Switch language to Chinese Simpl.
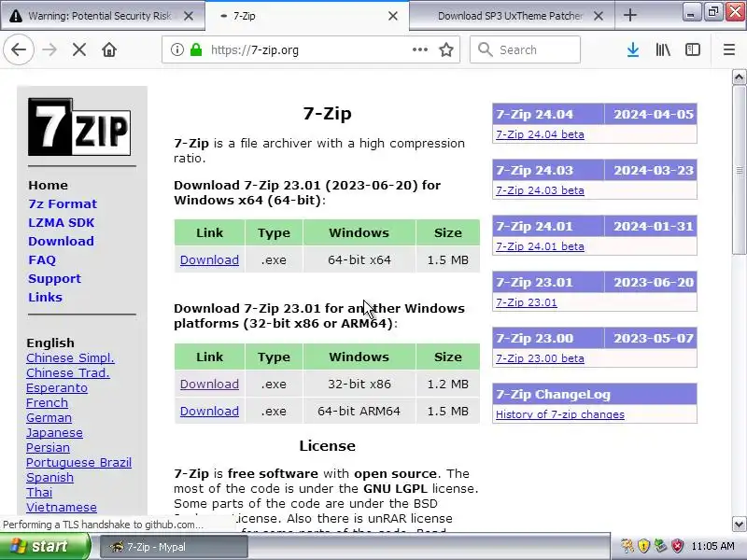 (x=71, y=358)
